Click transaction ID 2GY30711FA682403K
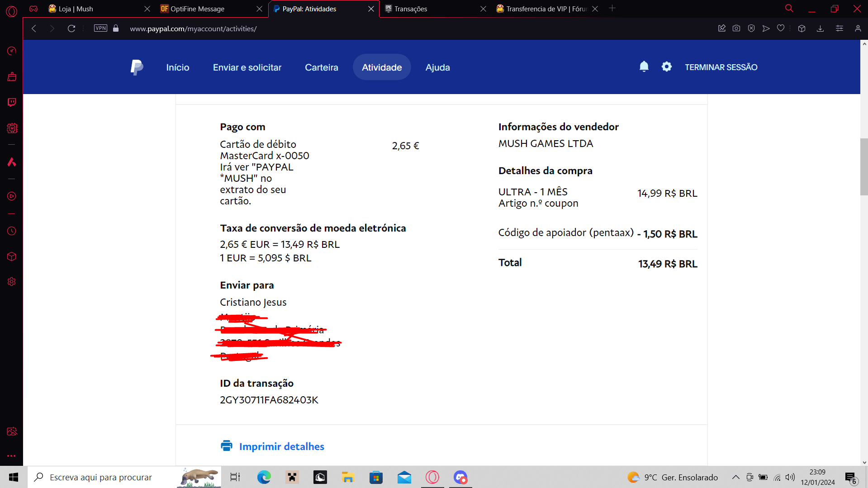Viewport: 868px width, 488px height. coord(269,400)
